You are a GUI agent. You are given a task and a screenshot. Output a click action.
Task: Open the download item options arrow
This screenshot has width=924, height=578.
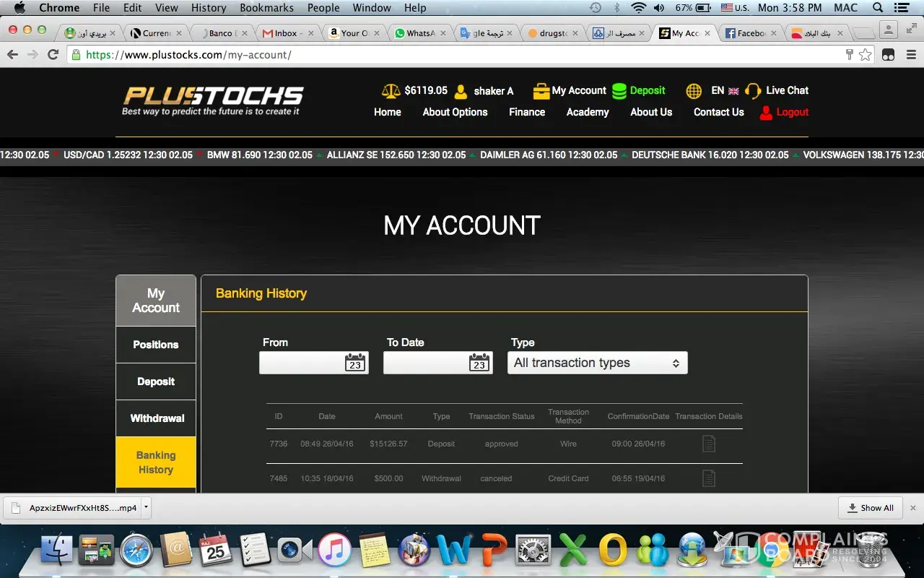(x=146, y=507)
